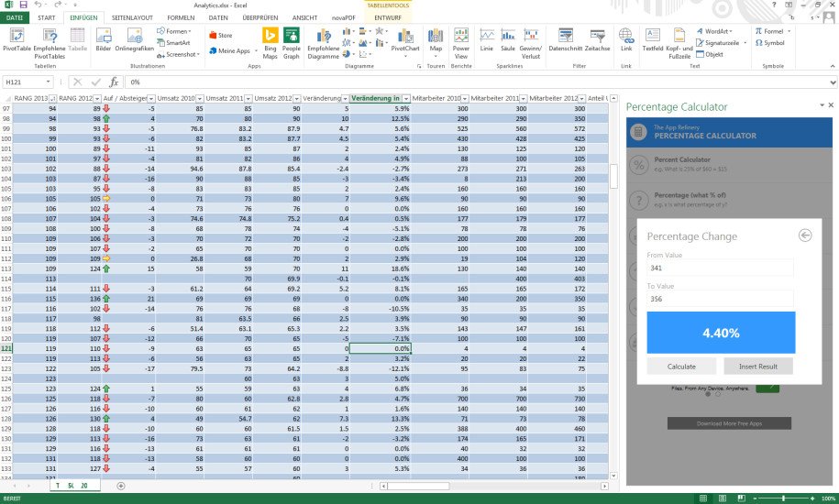Viewport: 839px width, 504px height.
Task: Click the From Value input field
Action: click(720, 268)
